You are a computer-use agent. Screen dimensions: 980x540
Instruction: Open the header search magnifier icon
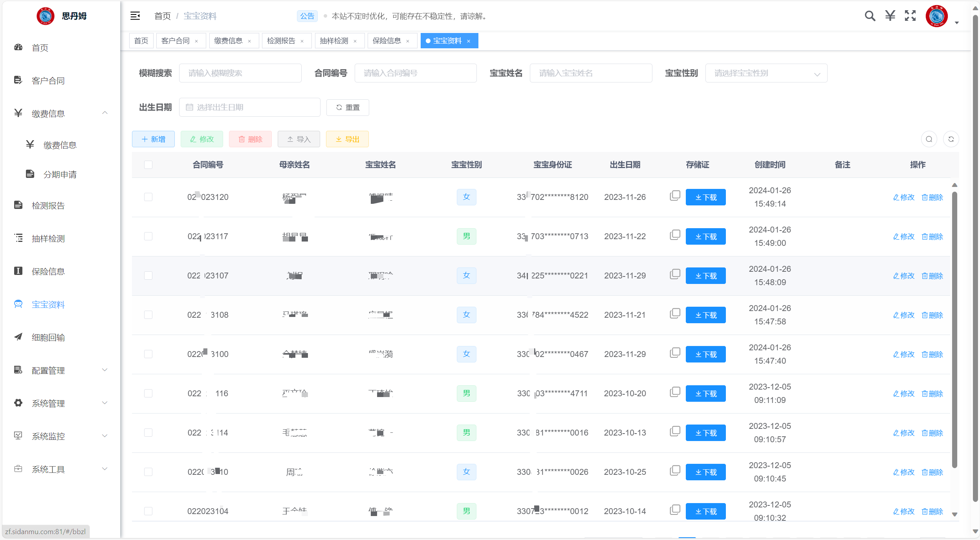(870, 16)
